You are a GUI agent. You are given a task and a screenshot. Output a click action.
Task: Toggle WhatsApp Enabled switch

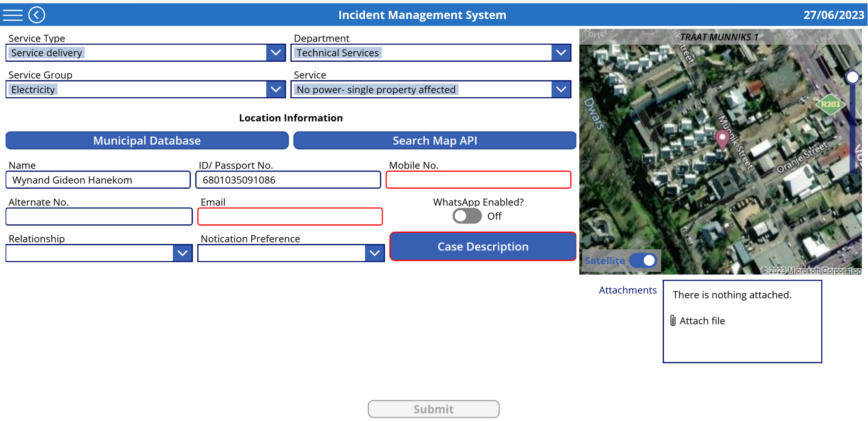[467, 216]
